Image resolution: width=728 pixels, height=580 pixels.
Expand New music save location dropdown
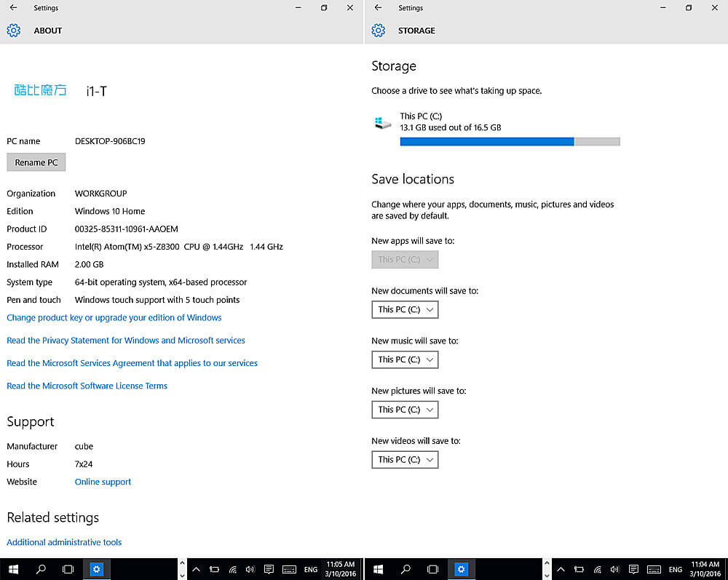(x=405, y=360)
